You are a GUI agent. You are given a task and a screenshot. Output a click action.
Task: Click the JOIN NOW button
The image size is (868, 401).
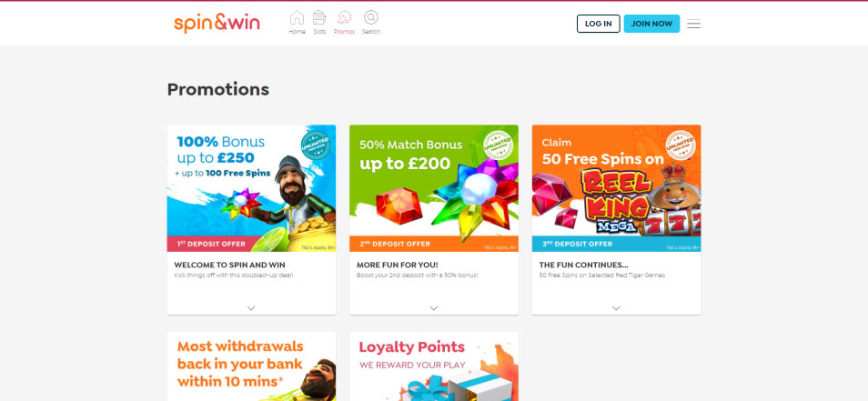651,24
